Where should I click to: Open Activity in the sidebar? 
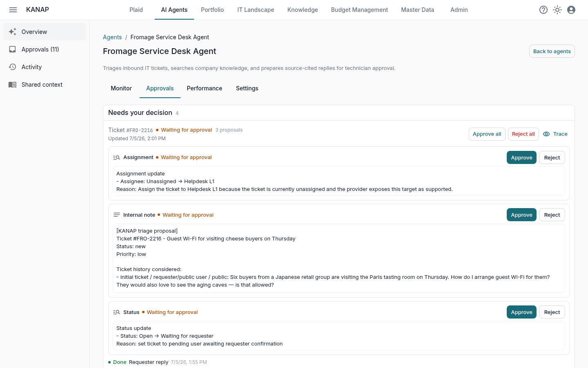tap(45, 67)
